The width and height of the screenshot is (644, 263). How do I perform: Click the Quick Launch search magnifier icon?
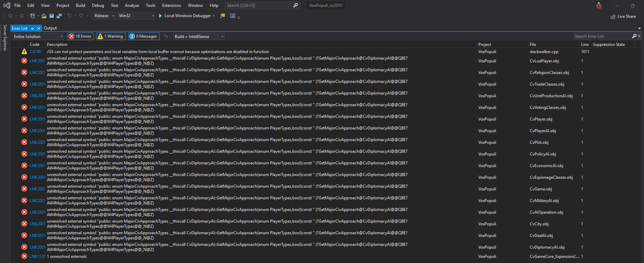[296, 5]
